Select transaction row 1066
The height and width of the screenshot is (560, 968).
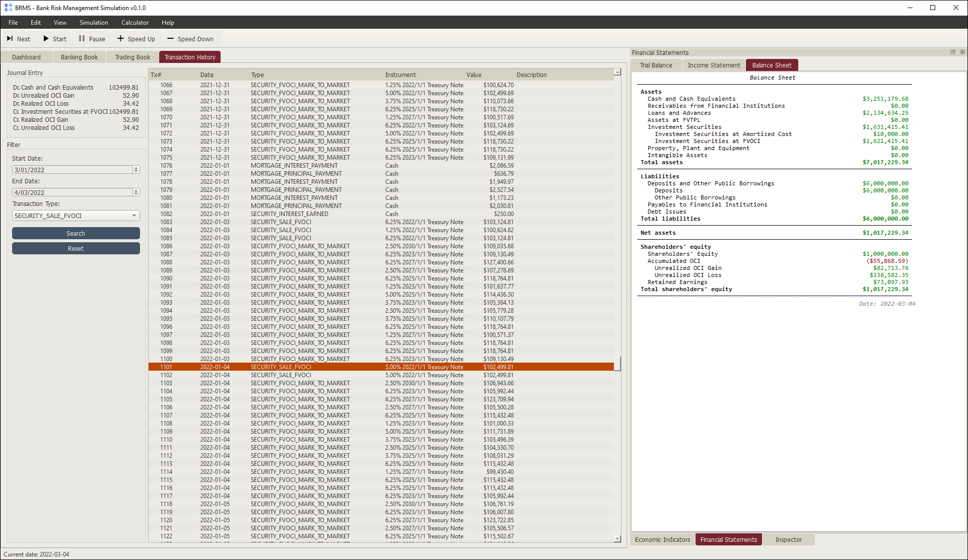click(x=381, y=85)
